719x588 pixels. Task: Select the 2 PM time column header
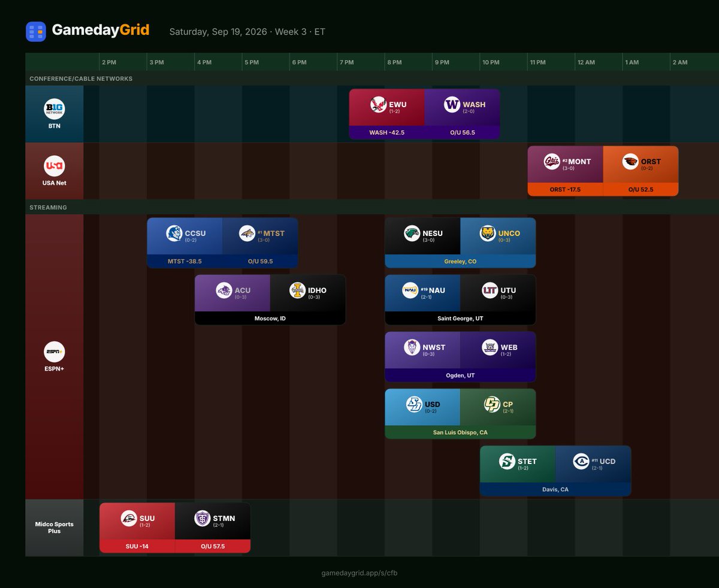click(x=109, y=62)
